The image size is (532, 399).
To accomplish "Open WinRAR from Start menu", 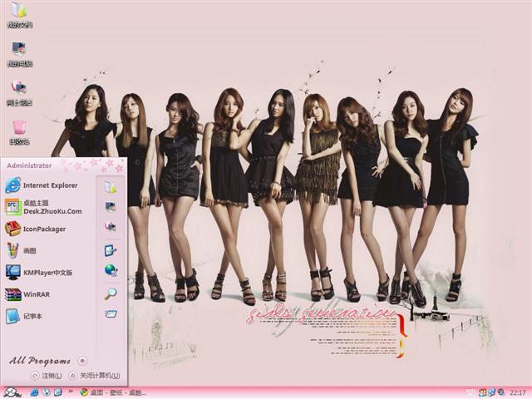I will [x=27, y=294].
